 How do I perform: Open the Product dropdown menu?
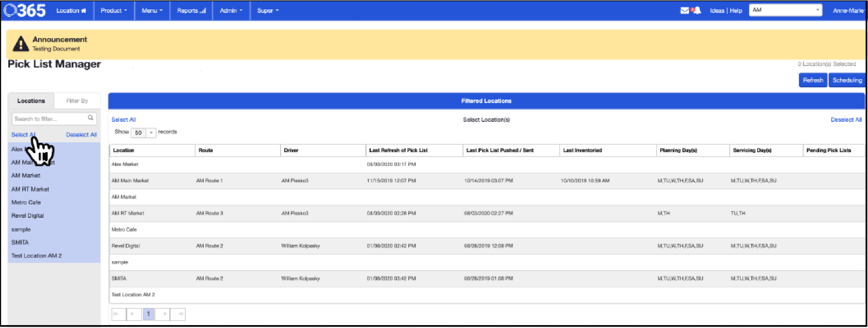point(113,11)
